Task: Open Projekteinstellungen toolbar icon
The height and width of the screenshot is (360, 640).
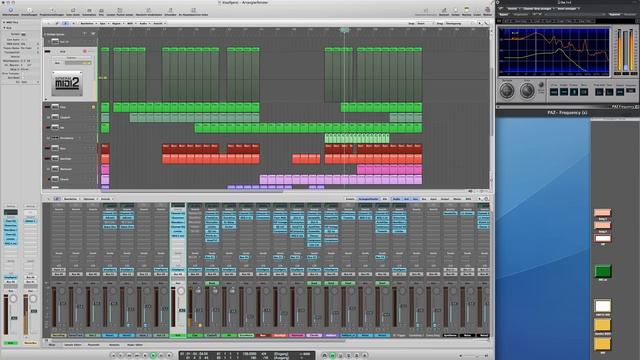Action: (51, 10)
